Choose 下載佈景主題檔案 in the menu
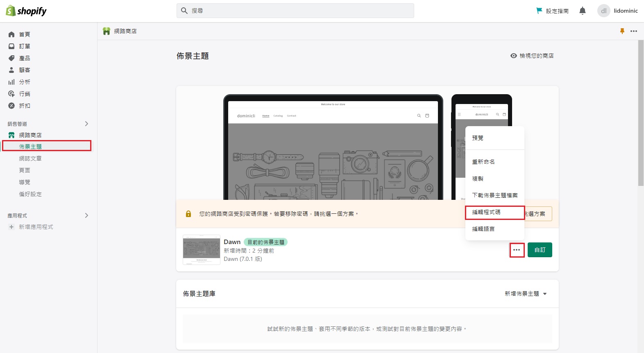 tap(494, 195)
